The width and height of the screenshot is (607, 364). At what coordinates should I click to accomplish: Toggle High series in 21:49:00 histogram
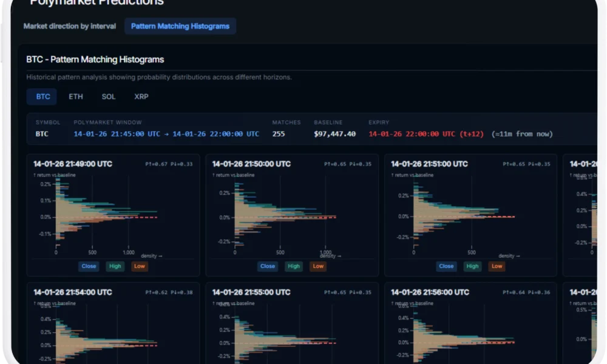[115, 266]
